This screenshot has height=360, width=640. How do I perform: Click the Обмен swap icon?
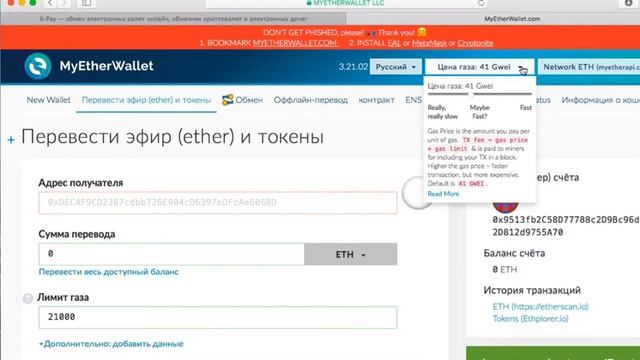point(227,100)
